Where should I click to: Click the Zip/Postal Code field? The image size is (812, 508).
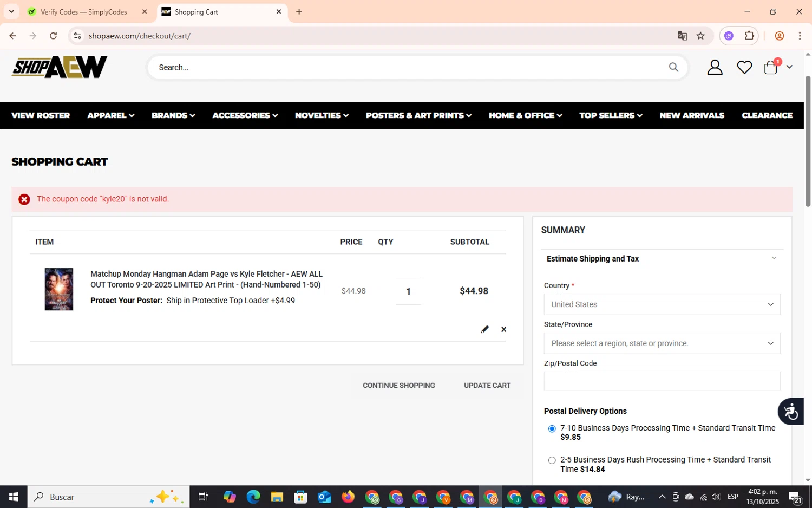point(662,381)
